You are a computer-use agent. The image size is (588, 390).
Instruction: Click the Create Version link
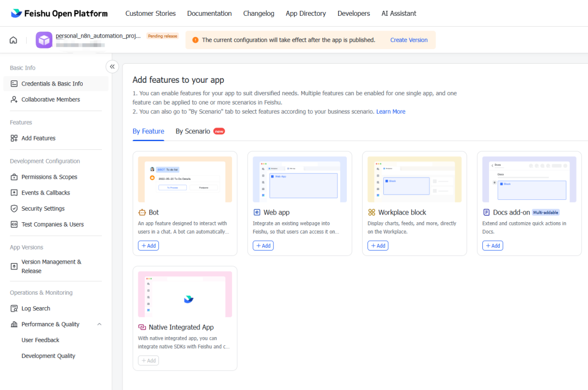click(408, 40)
